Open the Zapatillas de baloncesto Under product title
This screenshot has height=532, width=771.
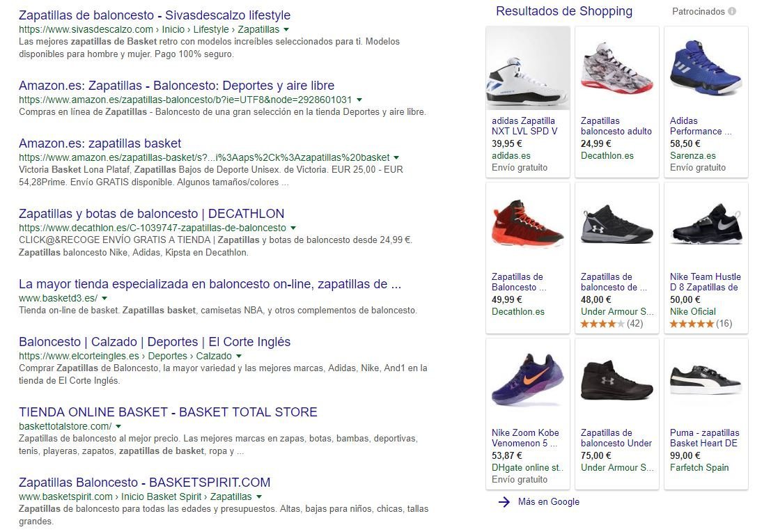pyautogui.click(x=616, y=437)
